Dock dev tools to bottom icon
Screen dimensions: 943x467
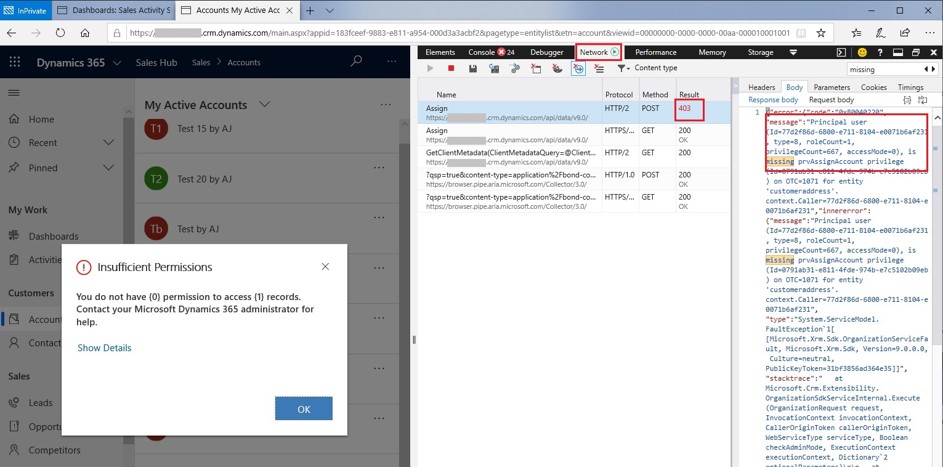tap(898, 52)
